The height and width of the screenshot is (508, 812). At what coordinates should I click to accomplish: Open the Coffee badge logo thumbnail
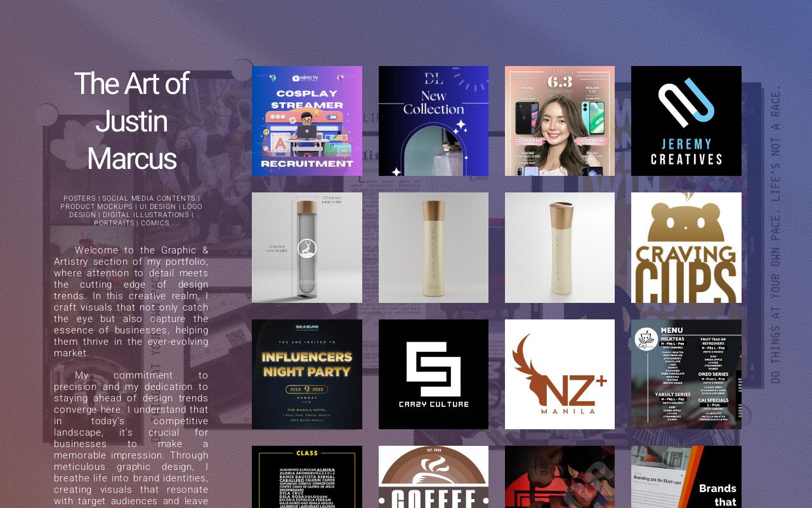tap(433, 477)
